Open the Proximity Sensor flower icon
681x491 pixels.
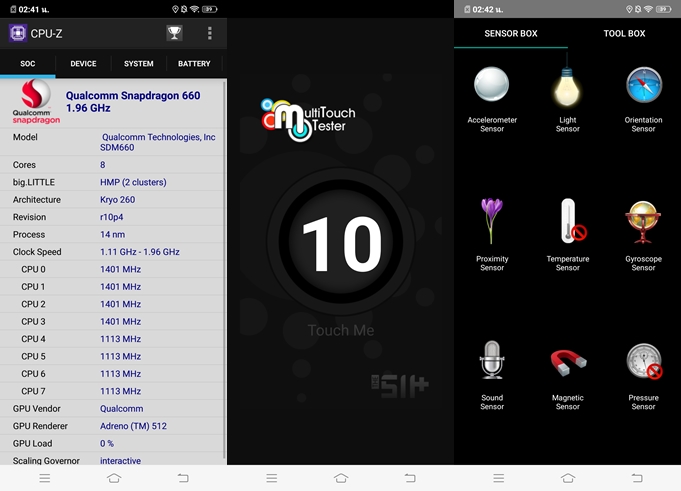(492, 221)
